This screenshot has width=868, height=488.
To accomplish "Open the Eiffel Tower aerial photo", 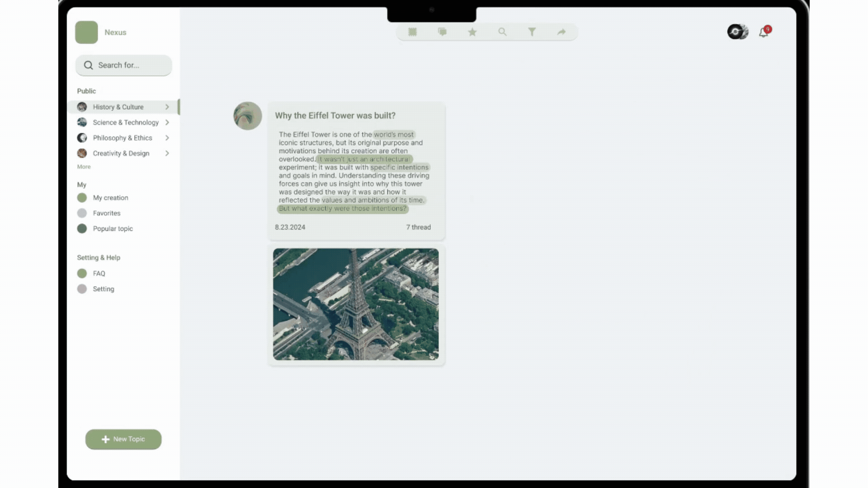I will [x=356, y=304].
